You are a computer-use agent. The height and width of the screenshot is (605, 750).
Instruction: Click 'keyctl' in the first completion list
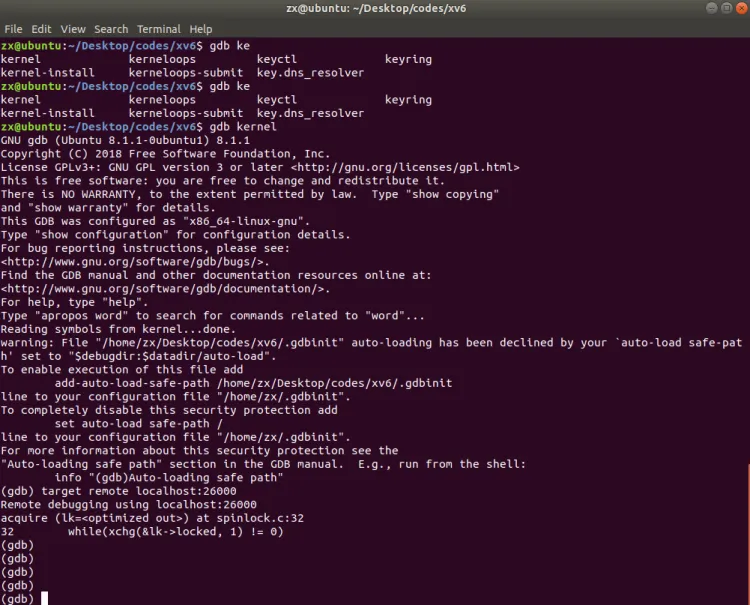pyautogui.click(x=276, y=59)
